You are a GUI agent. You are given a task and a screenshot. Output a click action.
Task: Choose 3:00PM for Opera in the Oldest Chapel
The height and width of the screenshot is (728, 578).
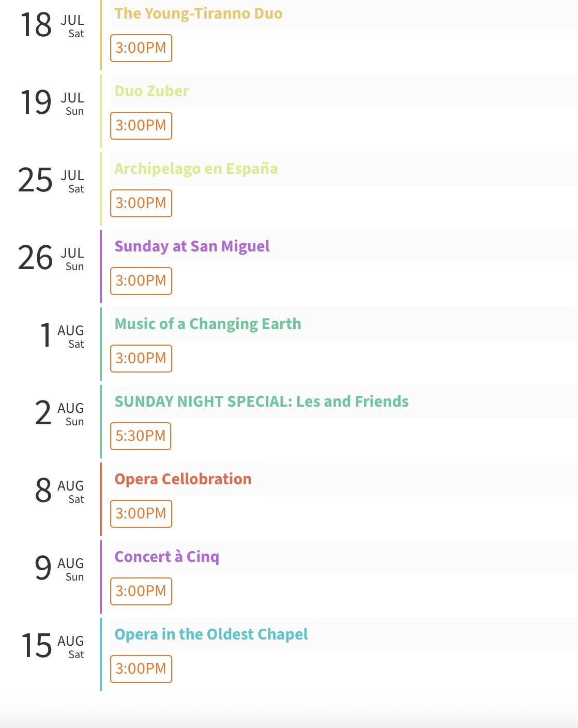[141, 669]
